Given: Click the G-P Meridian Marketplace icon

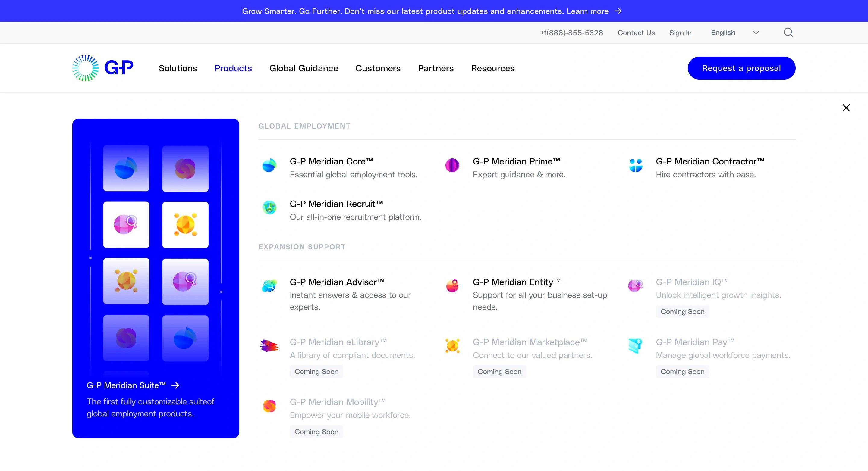Looking at the screenshot, I should click(452, 345).
